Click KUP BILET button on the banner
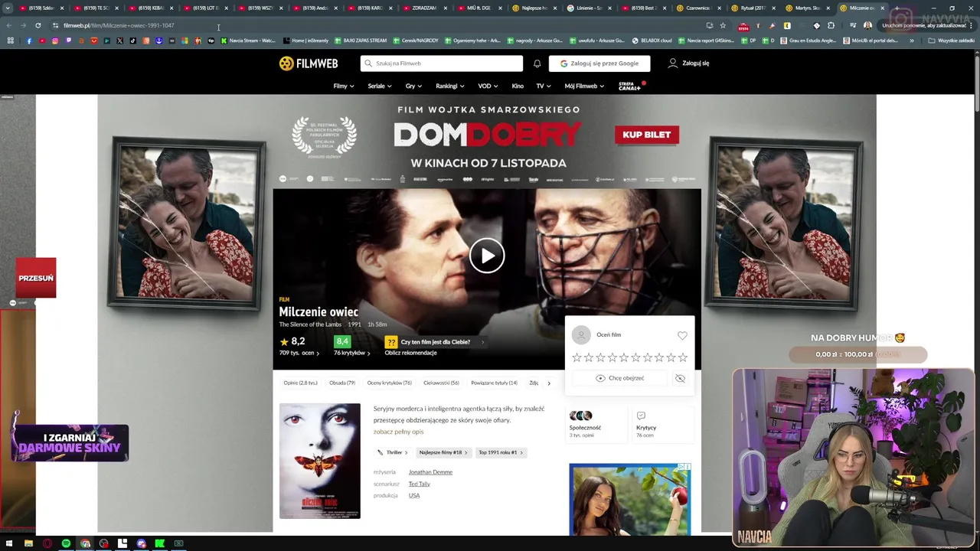The height and width of the screenshot is (551, 980). point(646,135)
